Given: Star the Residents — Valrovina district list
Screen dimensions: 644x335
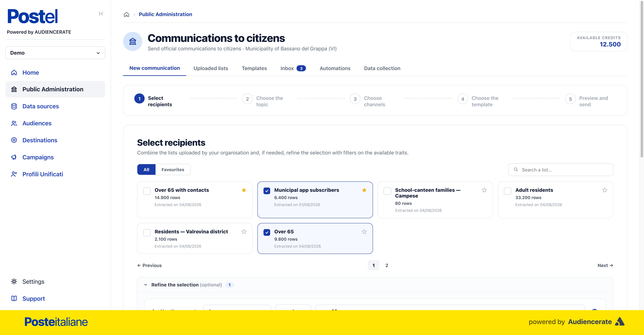Looking at the screenshot, I should tap(244, 232).
